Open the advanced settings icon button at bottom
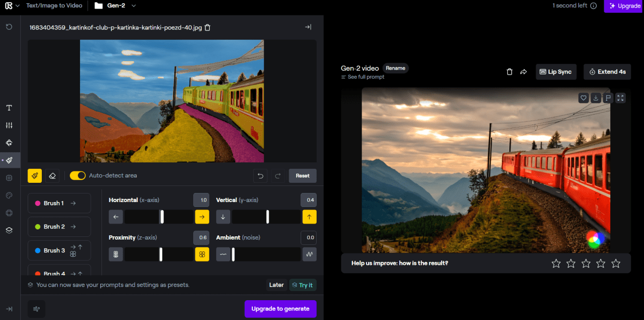 click(36, 309)
